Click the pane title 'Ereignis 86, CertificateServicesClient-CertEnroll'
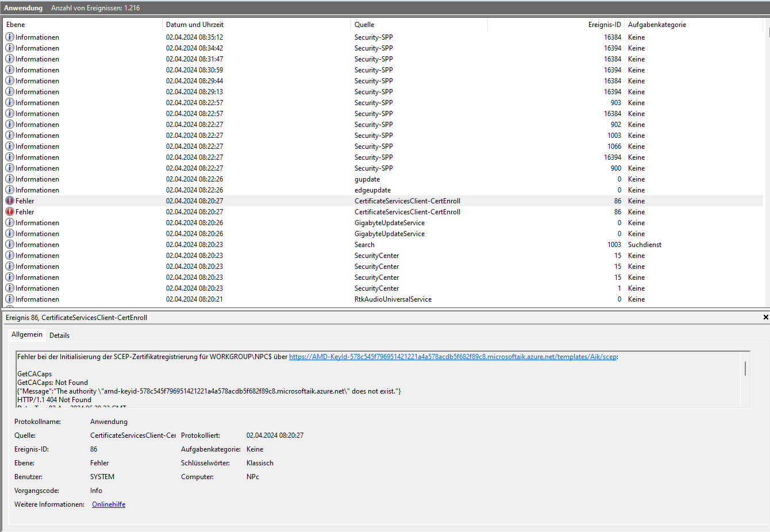This screenshot has height=532, width=770. coord(76,318)
